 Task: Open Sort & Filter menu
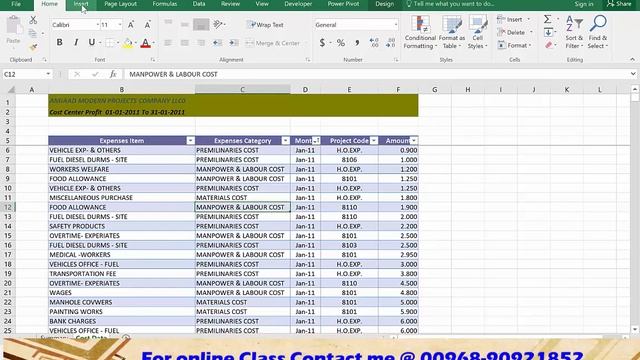click(574, 32)
